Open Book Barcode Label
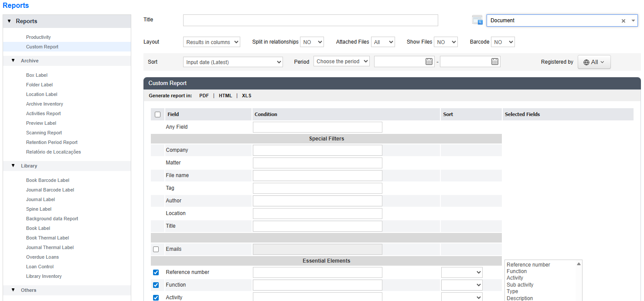 48,180
